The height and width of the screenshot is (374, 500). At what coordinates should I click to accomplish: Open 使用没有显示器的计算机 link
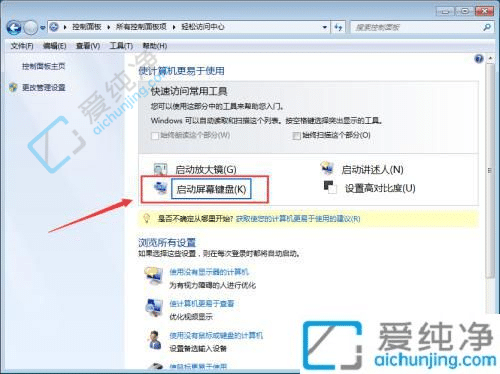[209, 272]
